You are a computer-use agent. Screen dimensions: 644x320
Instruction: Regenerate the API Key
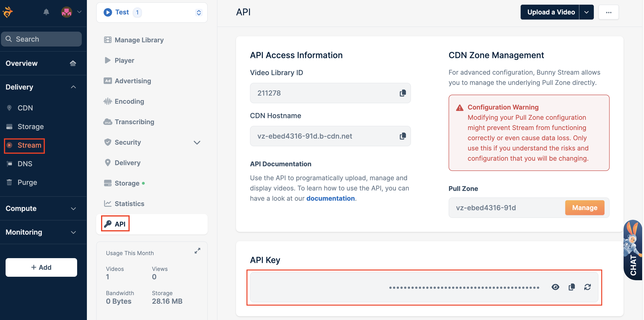click(588, 287)
